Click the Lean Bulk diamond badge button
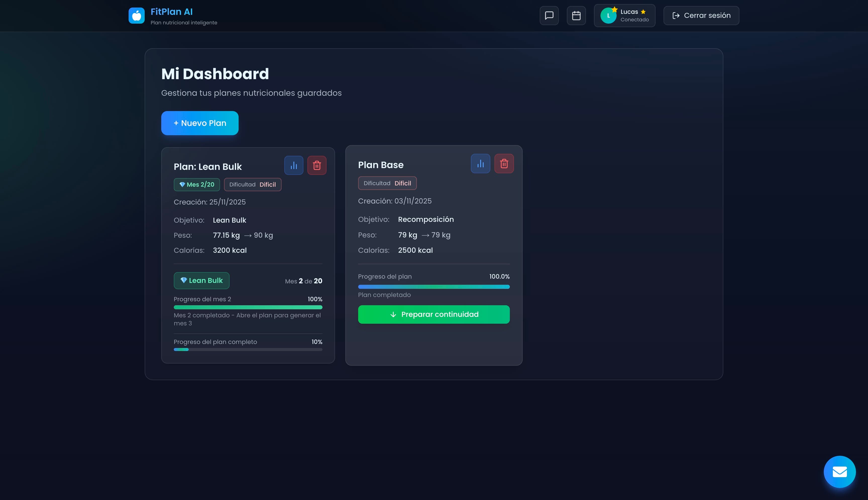Image resolution: width=868 pixels, height=500 pixels. (201, 281)
